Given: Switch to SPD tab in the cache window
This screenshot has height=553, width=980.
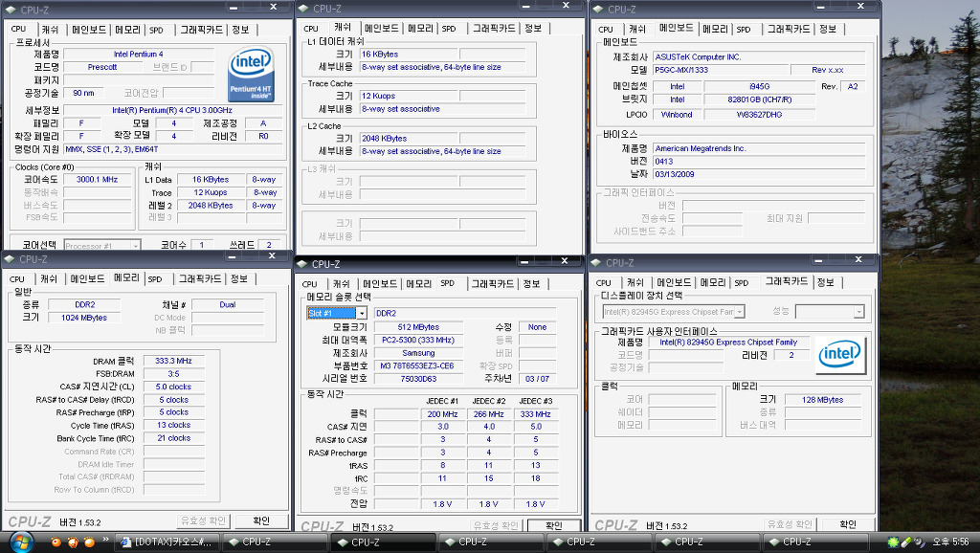Looking at the screenshot, I should (x=449, y=29).
